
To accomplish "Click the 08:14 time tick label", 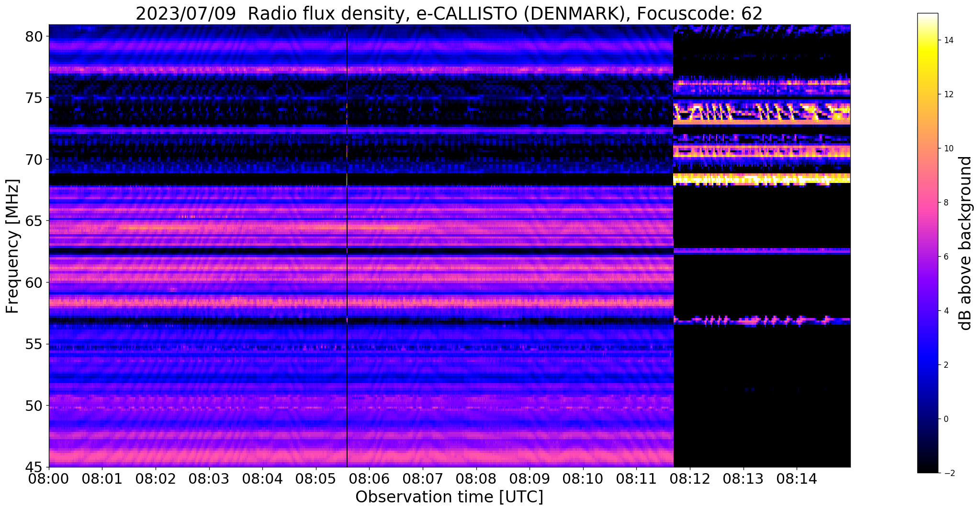I will point(797,478).
